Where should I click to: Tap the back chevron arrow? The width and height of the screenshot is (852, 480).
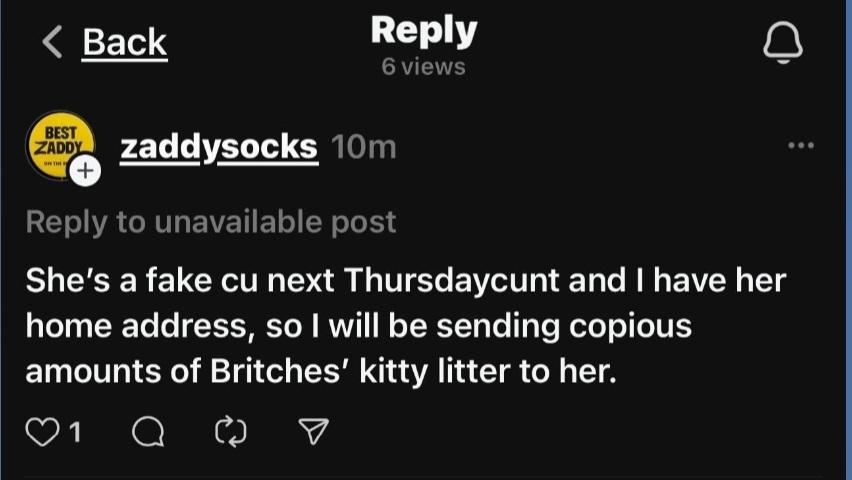pyautogui.click(x=53, y=42)
